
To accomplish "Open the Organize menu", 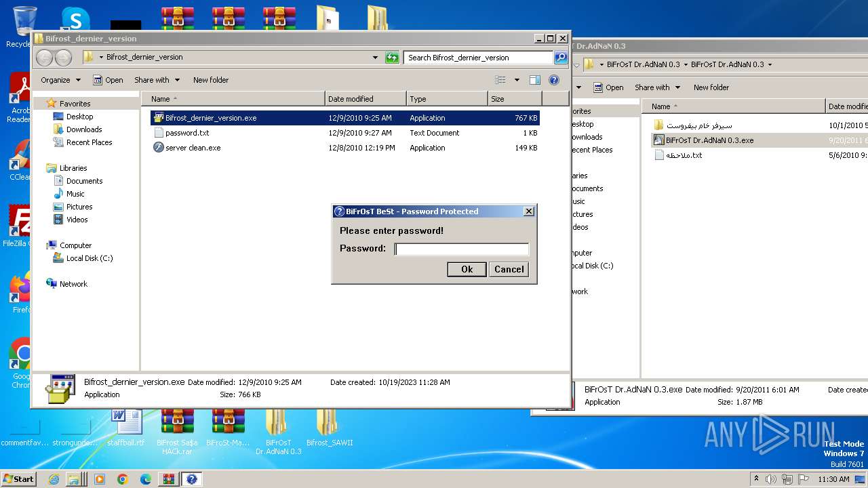I will 60,80.
